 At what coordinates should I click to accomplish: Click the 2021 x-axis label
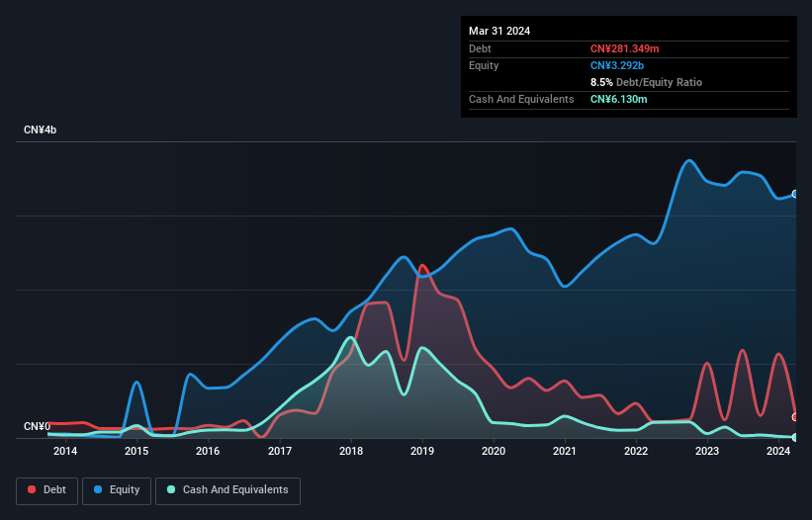pyautogui.click(x=565, y=451)
